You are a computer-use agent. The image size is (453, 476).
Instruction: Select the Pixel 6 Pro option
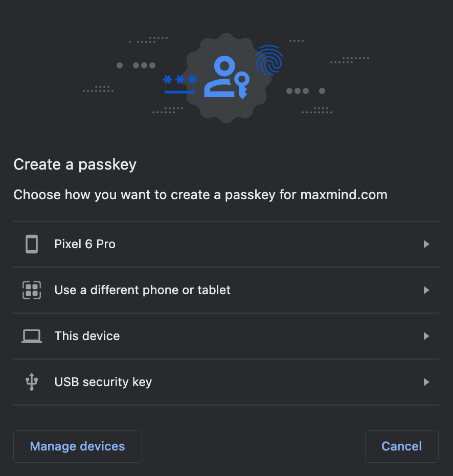tap(85, 244)
